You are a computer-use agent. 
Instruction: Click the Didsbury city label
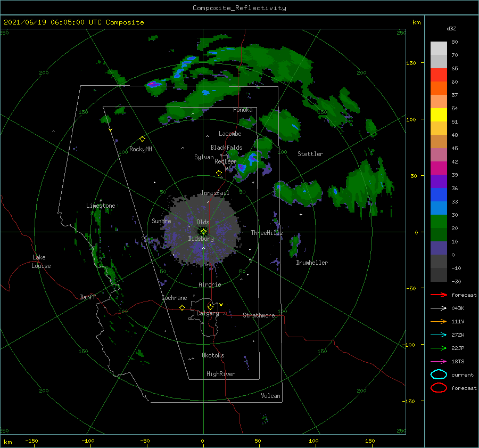(x=201, y=239)
